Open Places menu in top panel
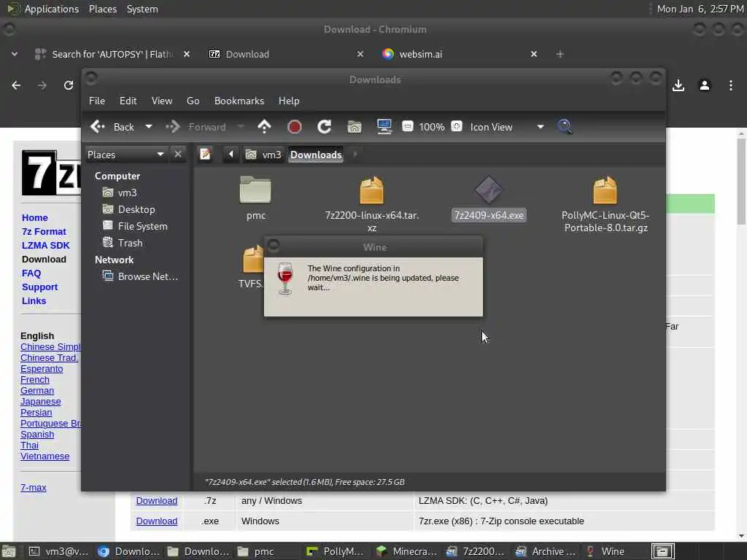The height and width of the screenshot is (560, 747). (102, 9)
